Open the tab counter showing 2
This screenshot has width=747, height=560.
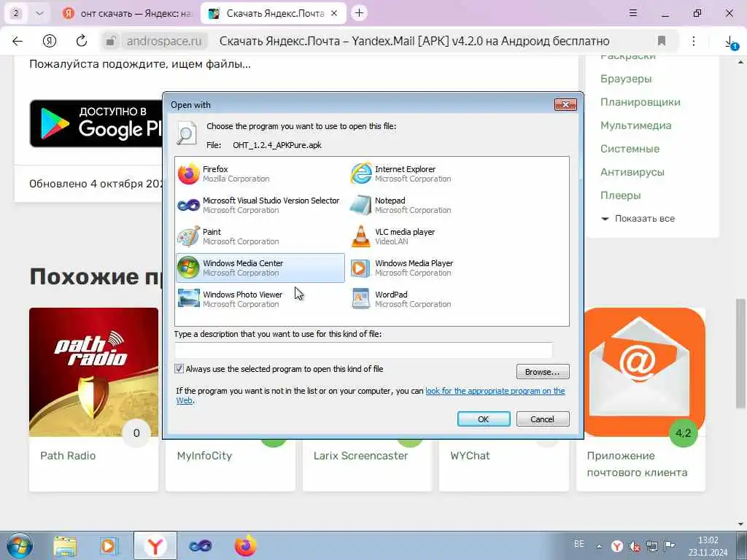16,13
